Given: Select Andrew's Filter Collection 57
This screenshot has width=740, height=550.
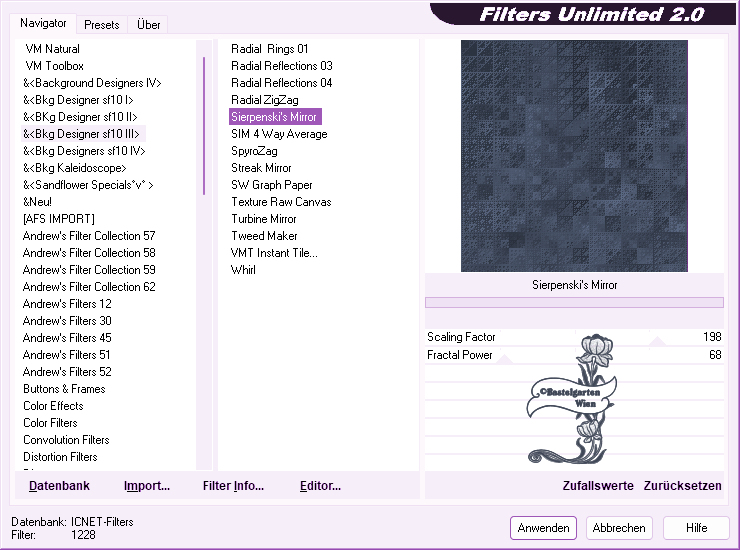Looking at the screenshot, I should (x=89, y=236).
